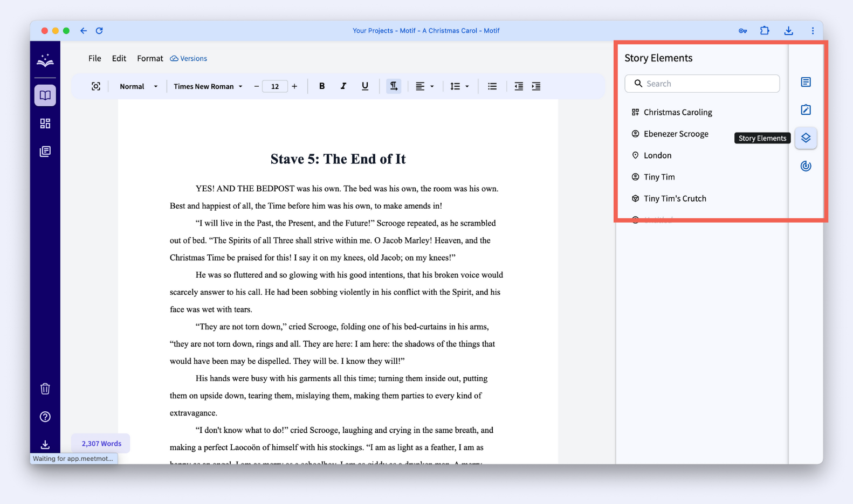The height and width of the screenshot is (504, 853).
Task: Open the notes clipboard panel icon
Action: tap(806, 110)
